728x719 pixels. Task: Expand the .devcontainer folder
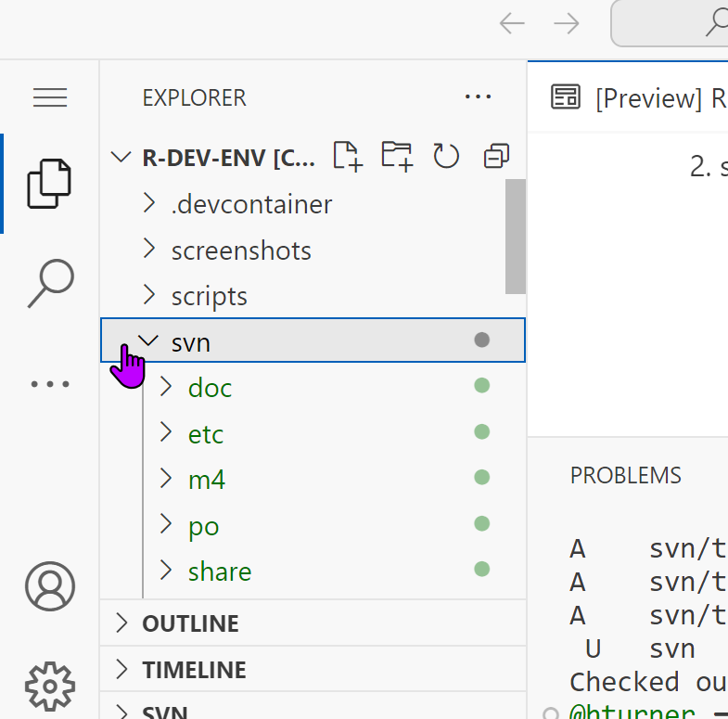251,204
